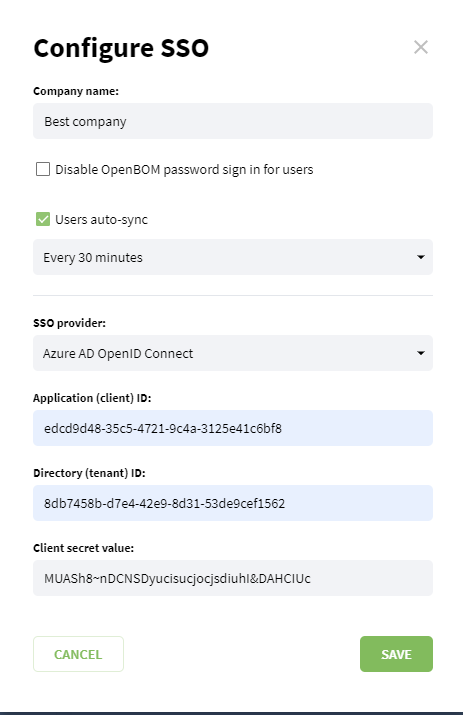463x715 pixels.
Task: Focus the Directory (tenant) ID field
Action: pos(233,503)
